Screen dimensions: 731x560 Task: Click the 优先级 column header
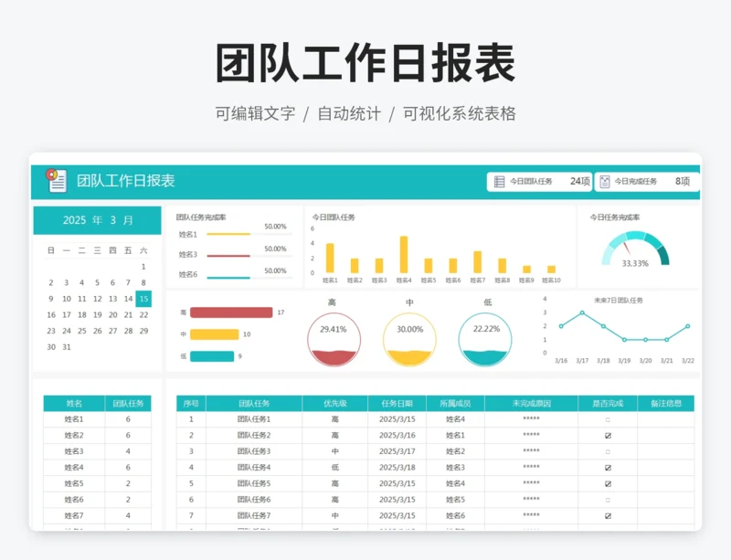point(335,403)
